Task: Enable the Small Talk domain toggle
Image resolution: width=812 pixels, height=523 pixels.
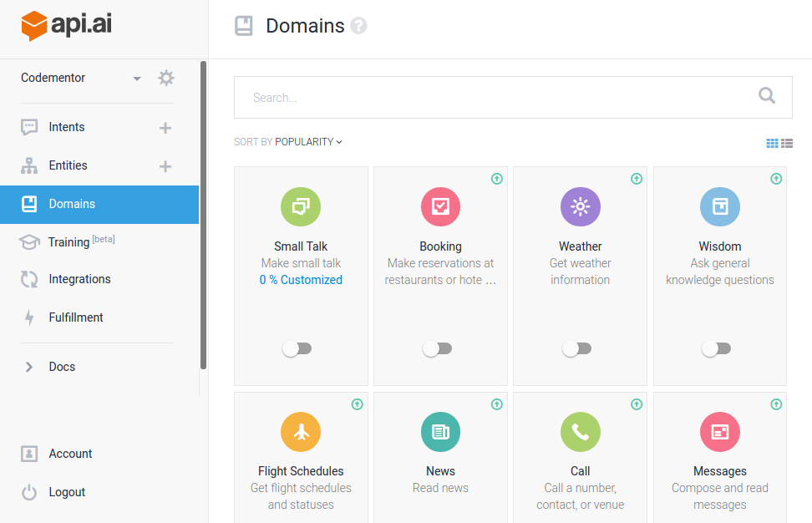Action: tap(297, 349)
